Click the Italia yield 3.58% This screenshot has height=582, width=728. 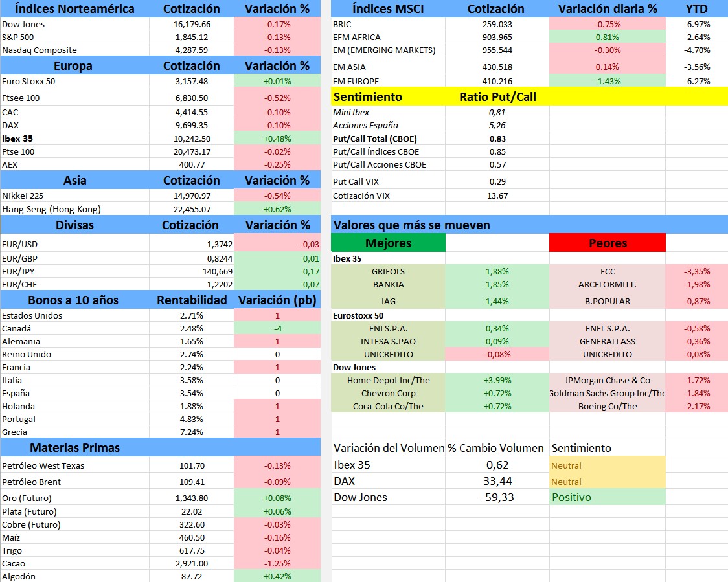click(192, 381)
